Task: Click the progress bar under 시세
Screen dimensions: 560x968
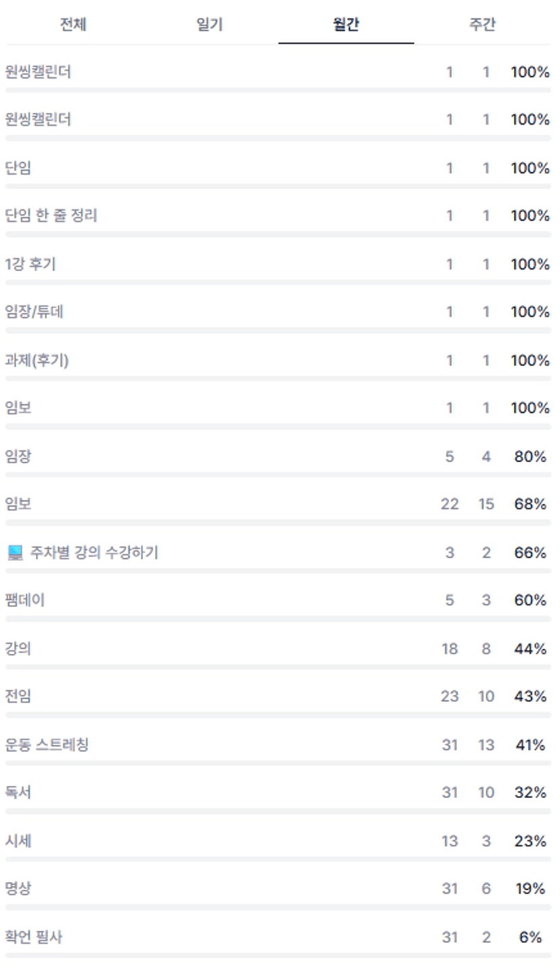Action: [x=278, y=859]
